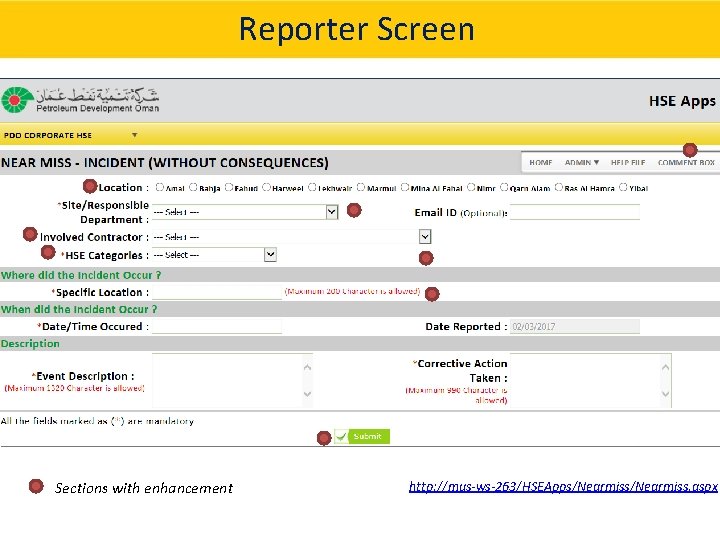Screen dimensions: 720x540
Task: Click Corrective Action scrollbar up arrow
Action: pos(665,367)
